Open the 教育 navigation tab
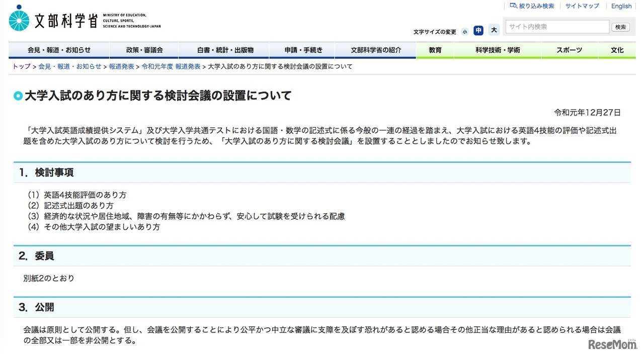 point(435,50)
